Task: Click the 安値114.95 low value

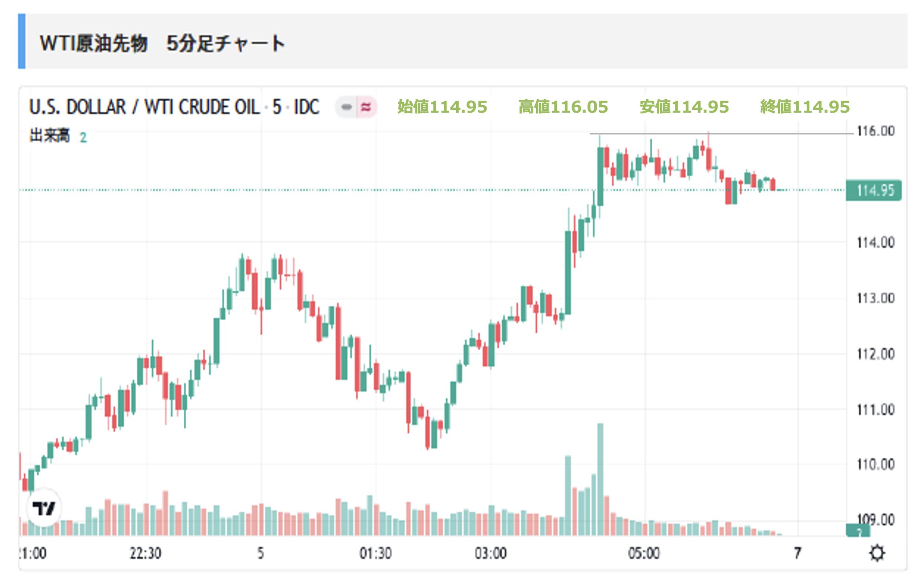Action: point(684,107)
